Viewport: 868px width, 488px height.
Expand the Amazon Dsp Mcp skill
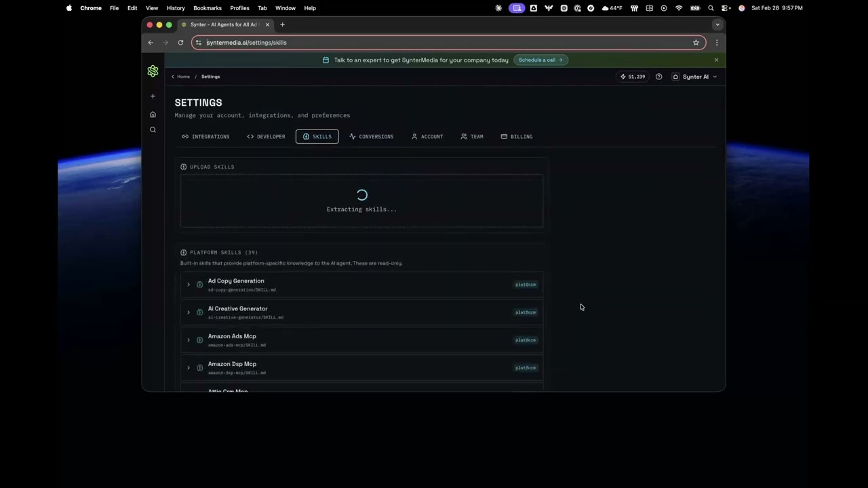pyautogui.click(x=189, y=368)
